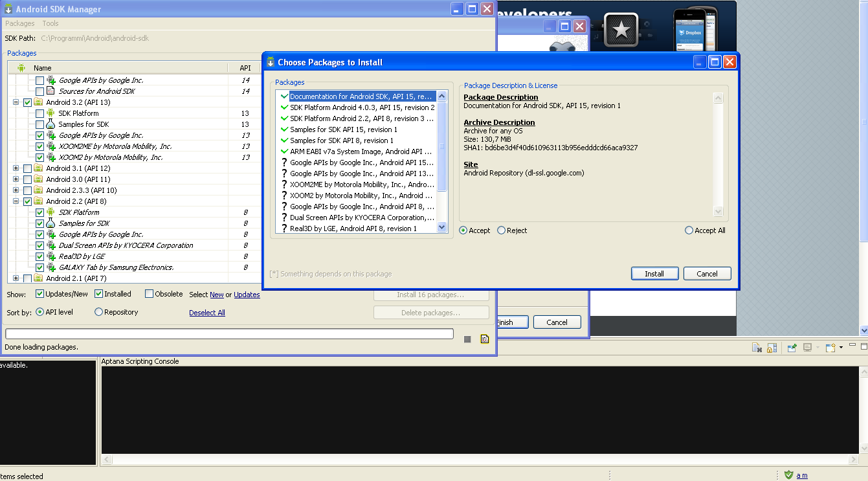Click up arrow of package list scrollbar
This screenshot has height=481, width=868.
[442, 96]
